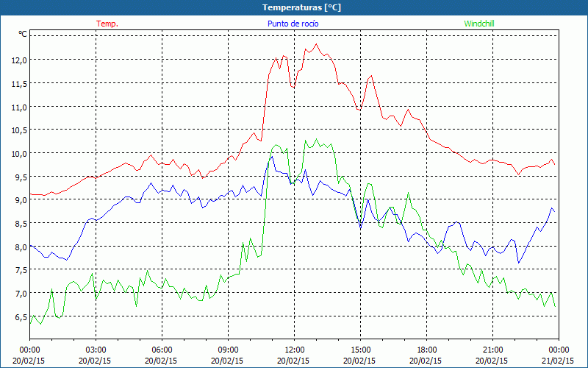Click the '9,0' y-axis value
588x368 pixels.
pos(21,200)
